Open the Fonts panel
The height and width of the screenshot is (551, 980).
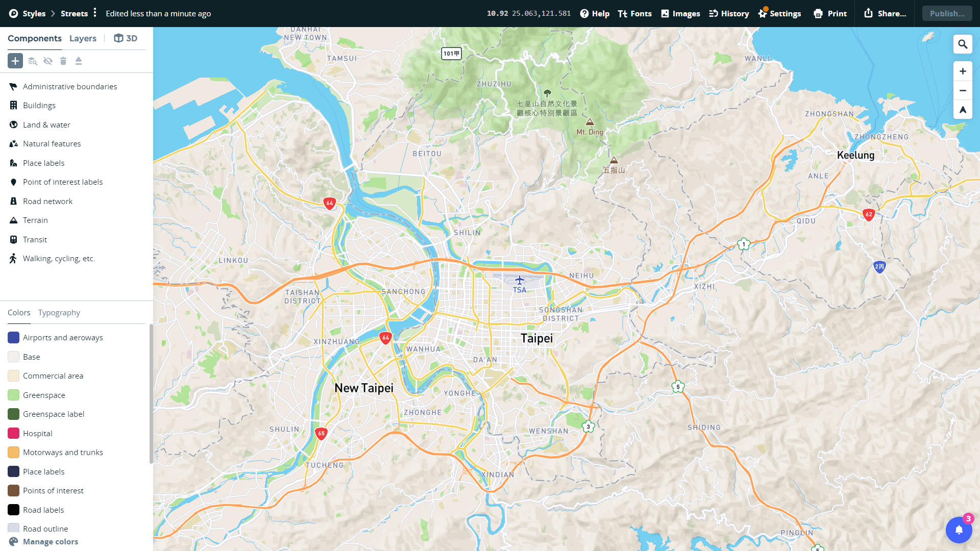tap(635, 14)
